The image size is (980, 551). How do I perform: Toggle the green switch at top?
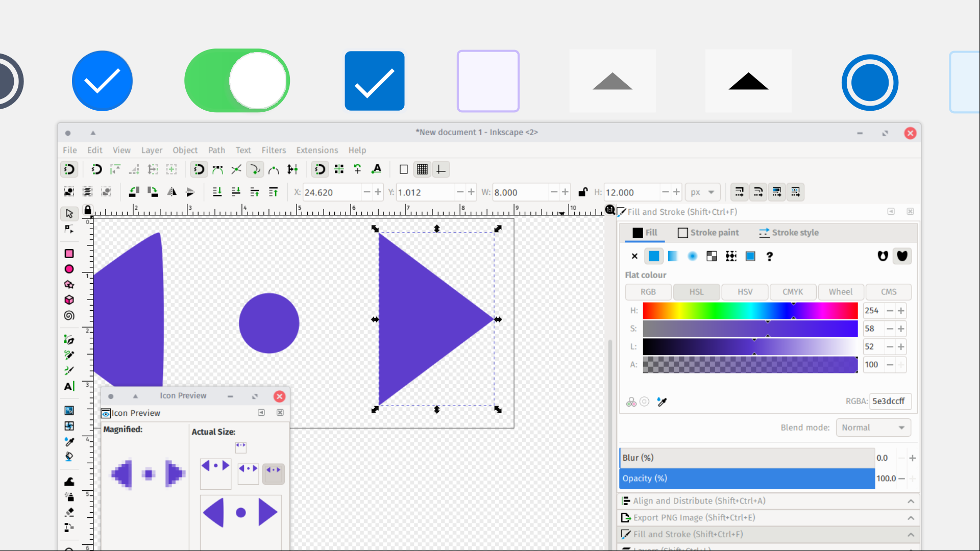(237, 81)
